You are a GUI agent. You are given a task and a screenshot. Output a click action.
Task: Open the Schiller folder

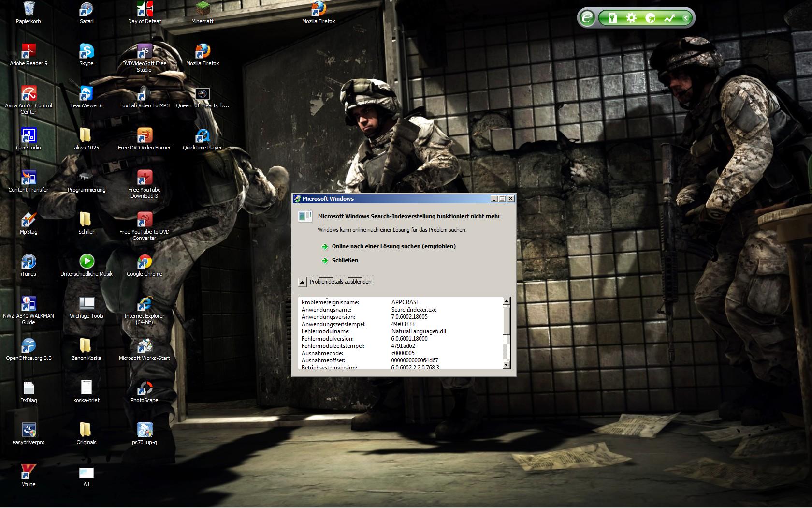(87, 220)
